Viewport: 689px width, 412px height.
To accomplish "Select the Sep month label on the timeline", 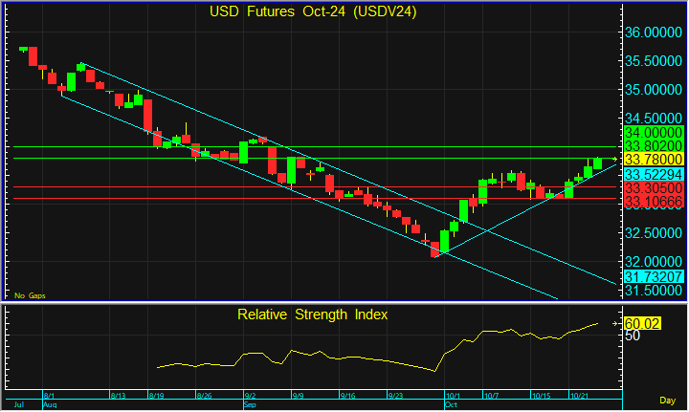I will pyautogui.click(x=250, y=405).
